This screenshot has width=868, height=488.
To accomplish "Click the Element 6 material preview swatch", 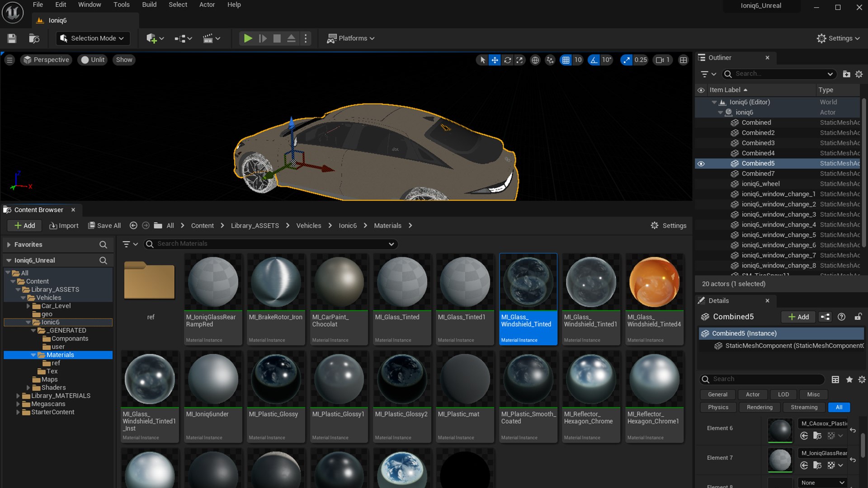I will [x=780, y=430].
